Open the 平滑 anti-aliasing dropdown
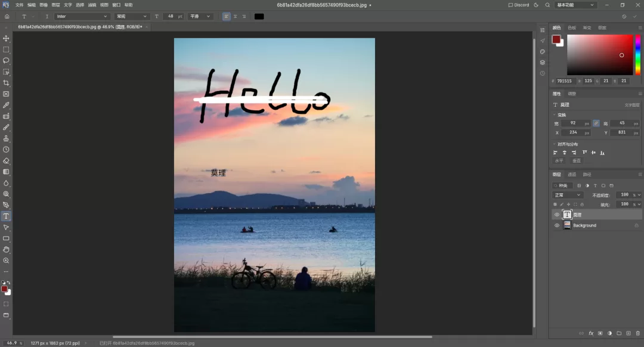Screen dimensions: 644x347 click(x=200, y=17)
